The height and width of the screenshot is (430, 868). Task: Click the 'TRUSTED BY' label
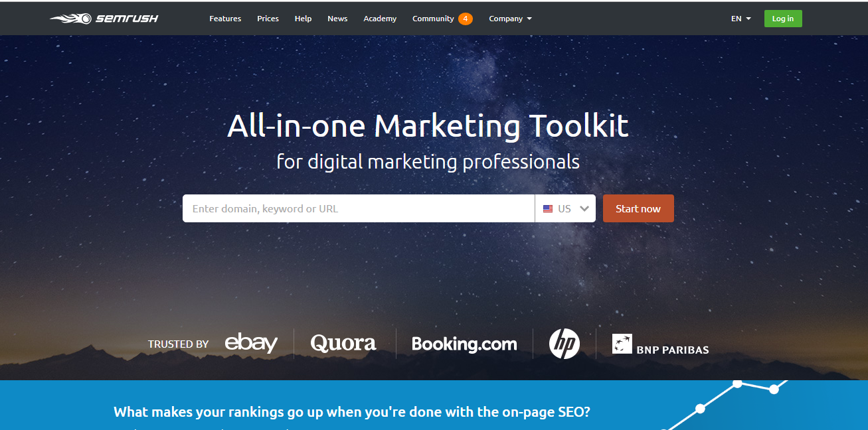click(178, 344)
